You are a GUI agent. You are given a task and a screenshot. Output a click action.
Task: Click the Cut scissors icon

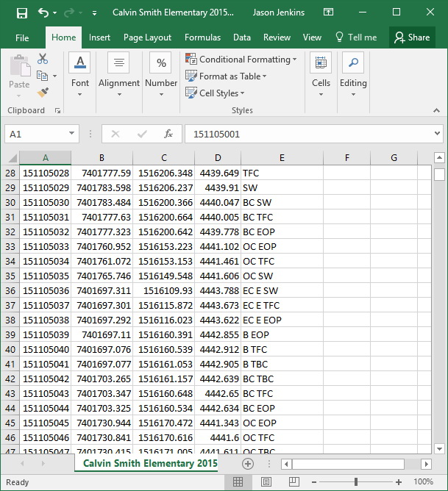[x=42, y=59]
